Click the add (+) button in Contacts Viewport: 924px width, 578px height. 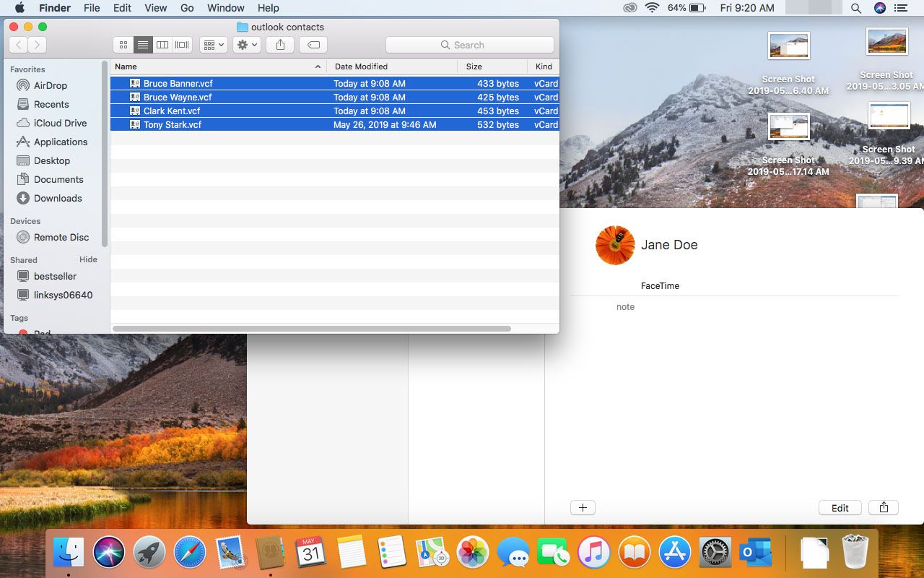[x=583, y=507]
